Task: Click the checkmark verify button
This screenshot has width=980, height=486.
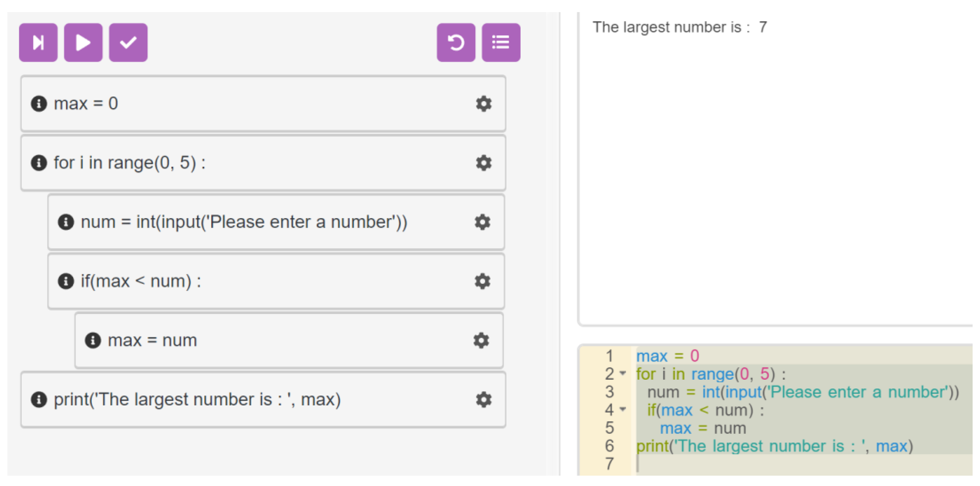Action: click(x=128, y=42)
